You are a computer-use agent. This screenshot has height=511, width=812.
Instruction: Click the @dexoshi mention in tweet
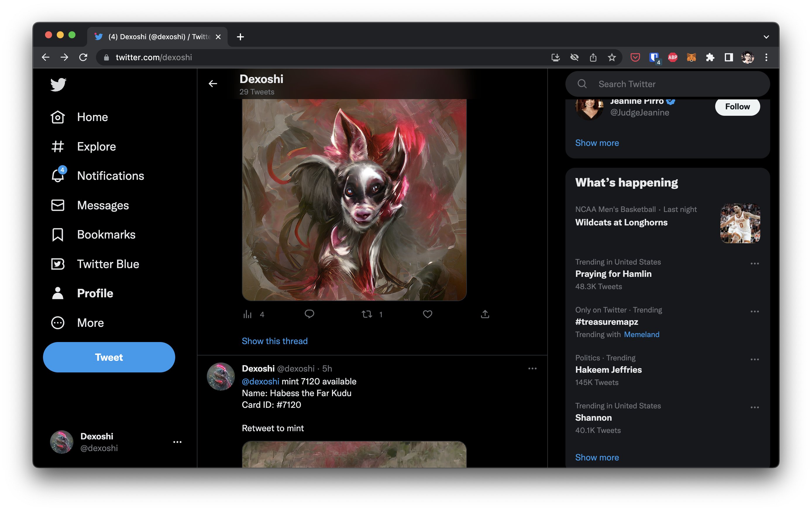pyautogui.click(x=260, y=381)
